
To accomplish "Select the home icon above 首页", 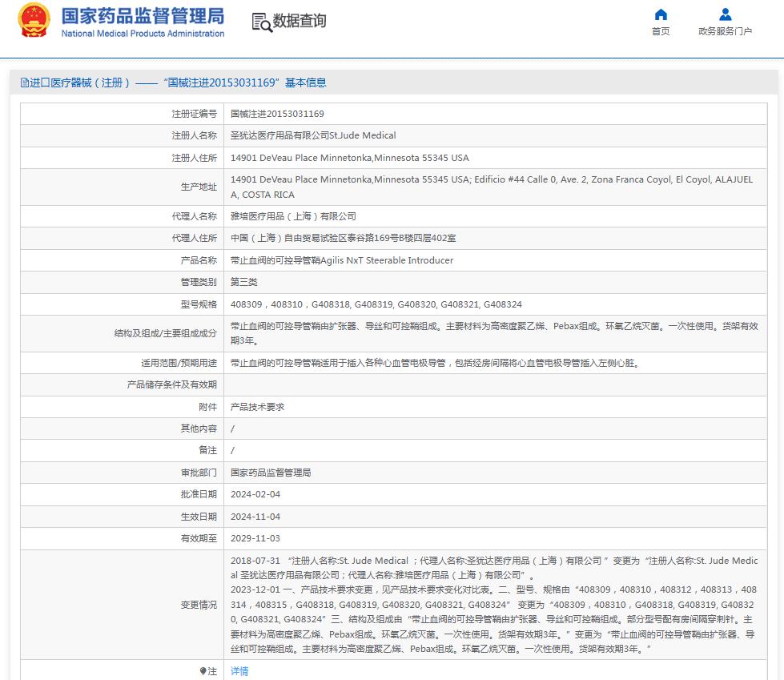I will (x=661, y=14).
